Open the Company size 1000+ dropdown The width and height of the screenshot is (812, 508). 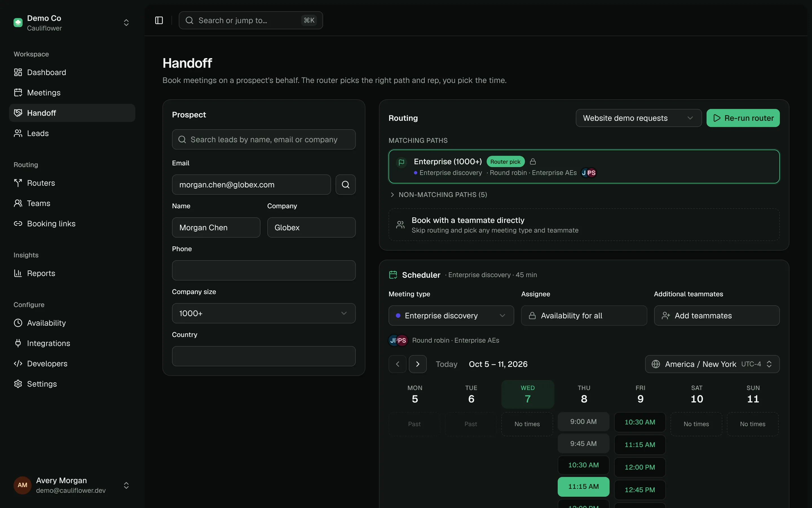264,314
